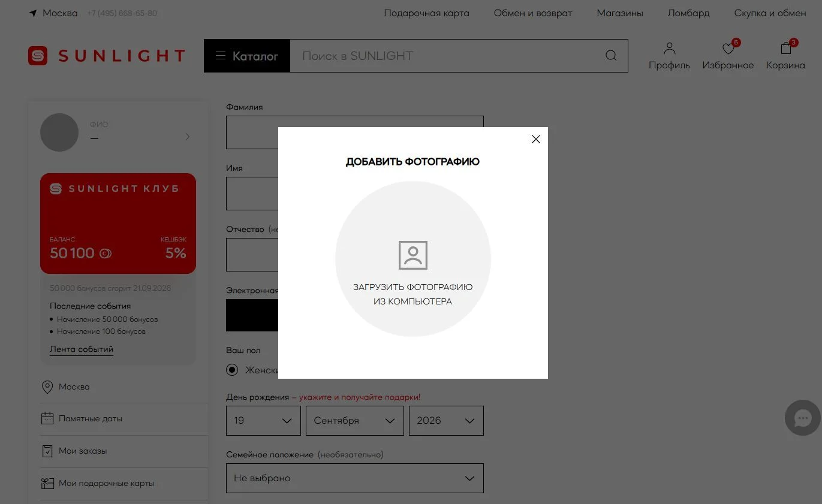Click the Москва location arrow icon
822x504 pixels.
point(33,13)
